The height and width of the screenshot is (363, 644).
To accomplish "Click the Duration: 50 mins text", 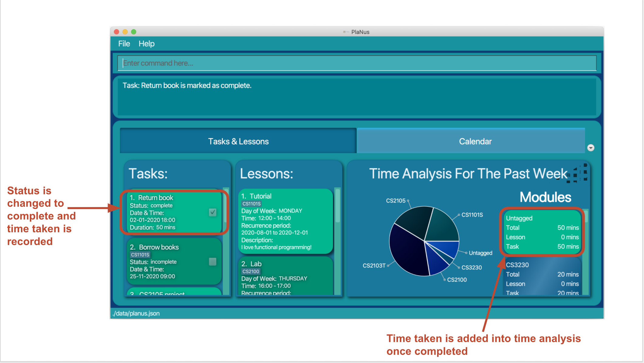I will pos(152,227).
